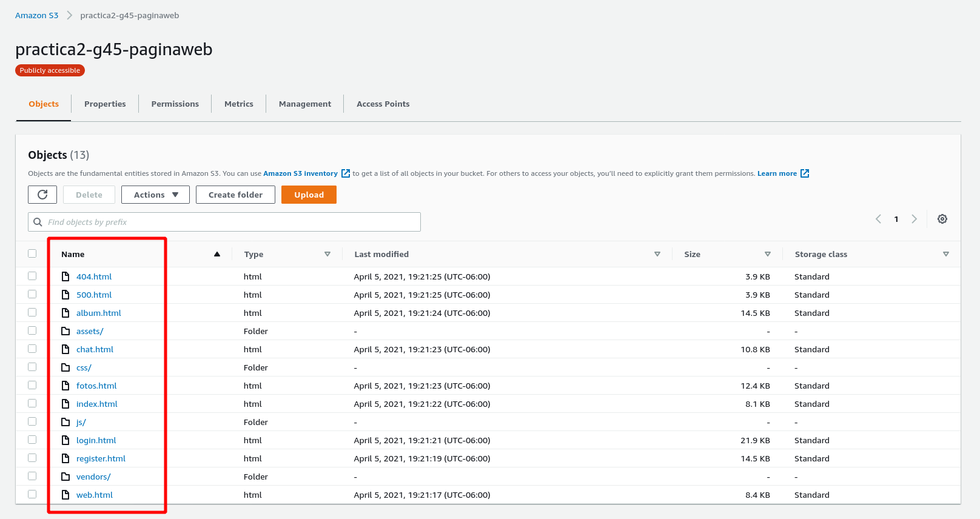980x519 pixels.
Task: Click file icon of fotos.html
Action: (x=65, y=386)
